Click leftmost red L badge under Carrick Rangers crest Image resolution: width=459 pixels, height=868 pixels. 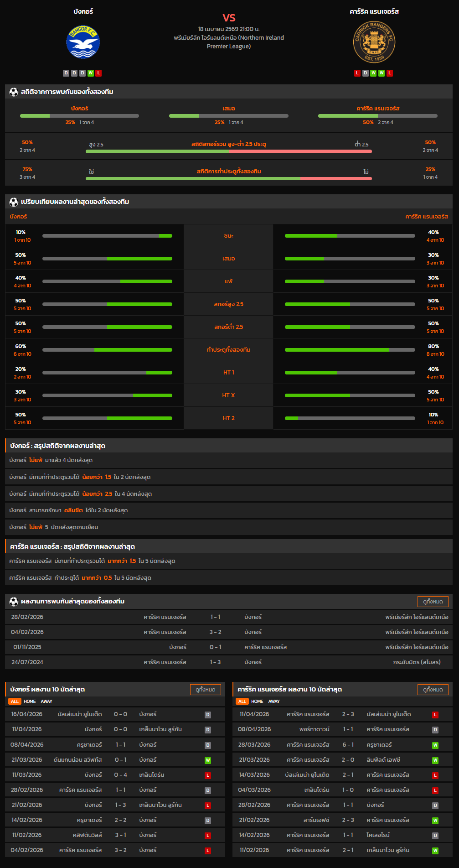pyautogui.click(x=357, y=73)
